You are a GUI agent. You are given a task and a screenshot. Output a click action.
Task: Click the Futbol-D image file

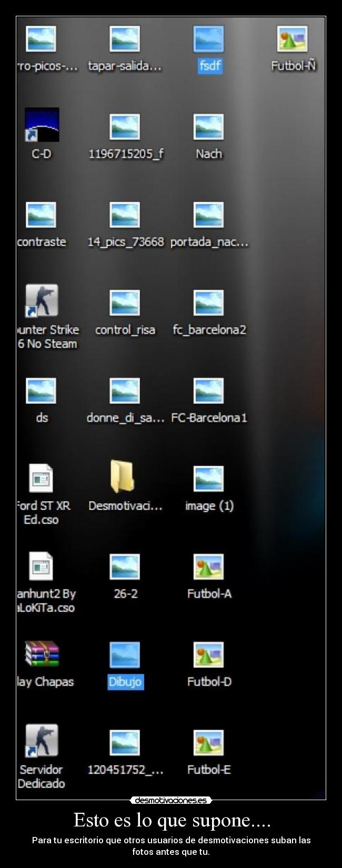(208, 655)
